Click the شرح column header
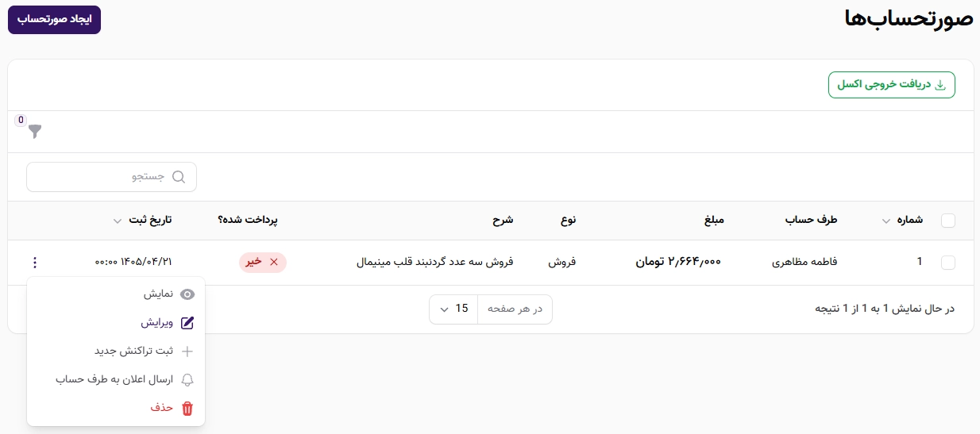The width and height of the screenshot is (980, 434). [x=503, y=221]
